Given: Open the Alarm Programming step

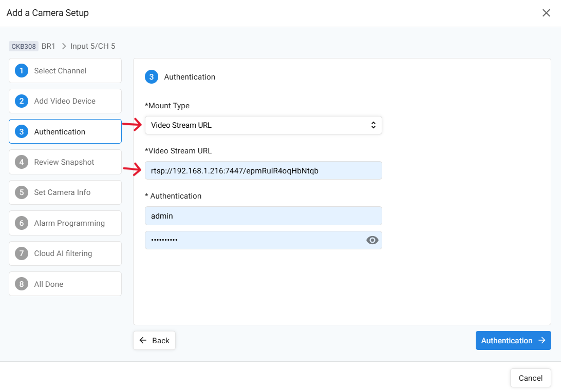Looking at the screenshot, I should 65,223.
